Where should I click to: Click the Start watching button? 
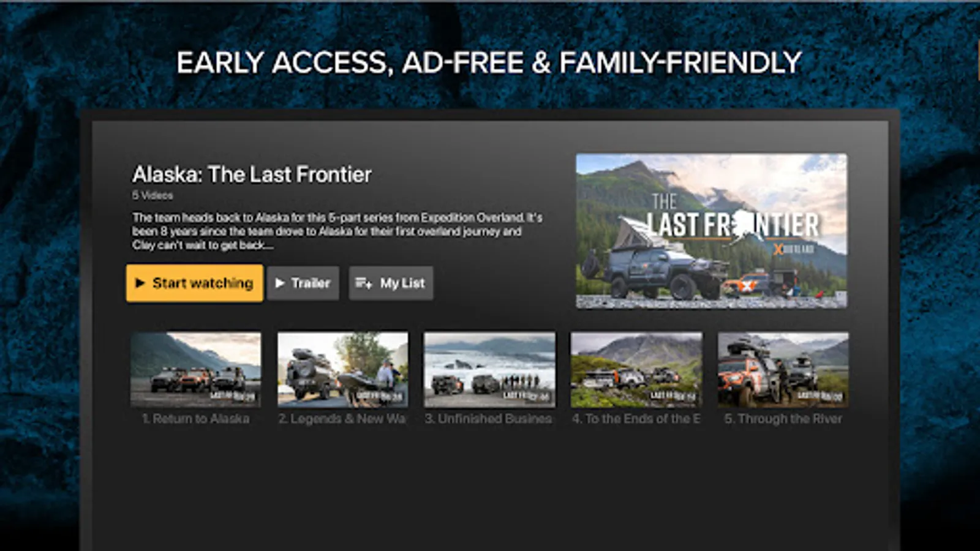[195, 283]
